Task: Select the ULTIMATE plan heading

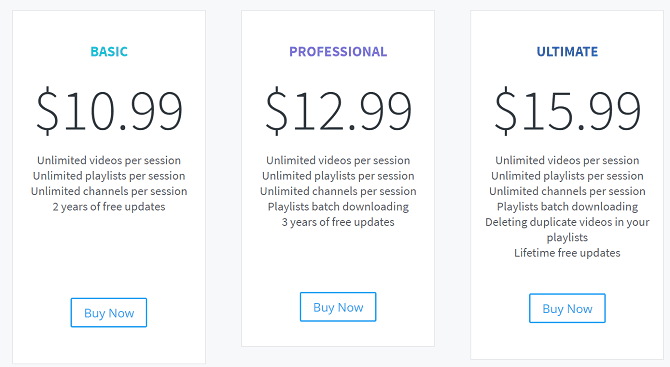Action: 567,52
